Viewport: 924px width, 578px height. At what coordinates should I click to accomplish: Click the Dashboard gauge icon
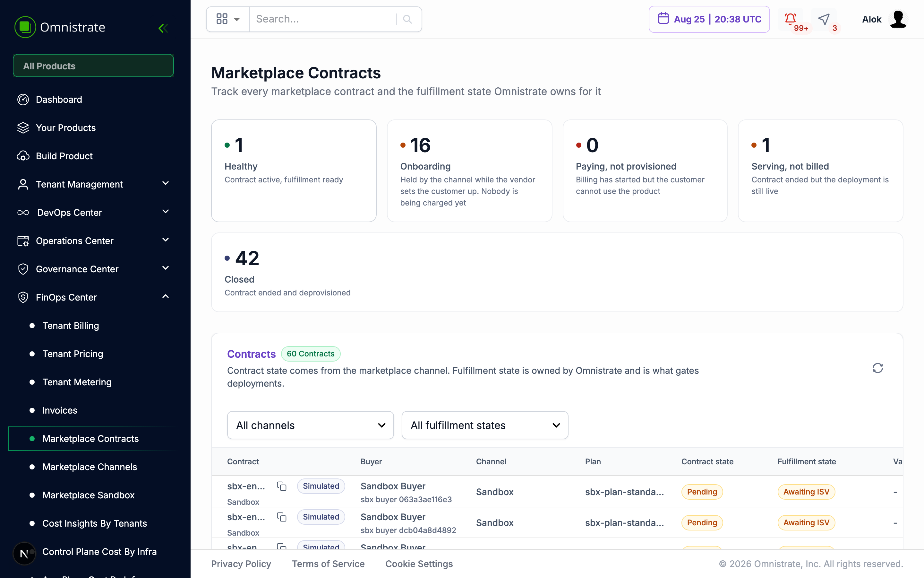click(23, 100)
